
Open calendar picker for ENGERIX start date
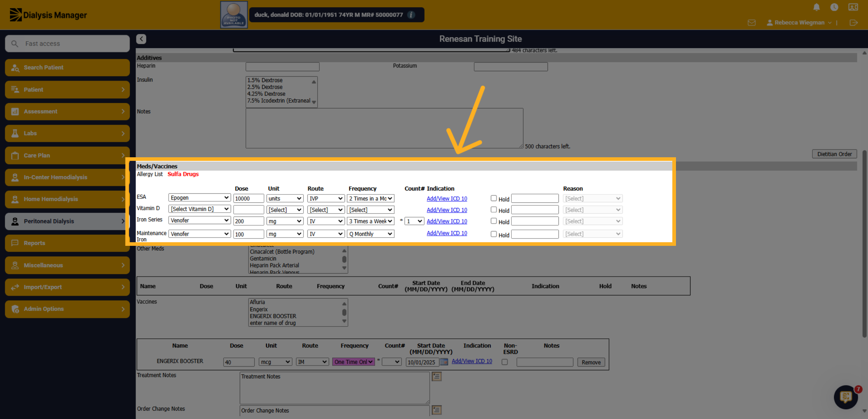pos(444,362)
